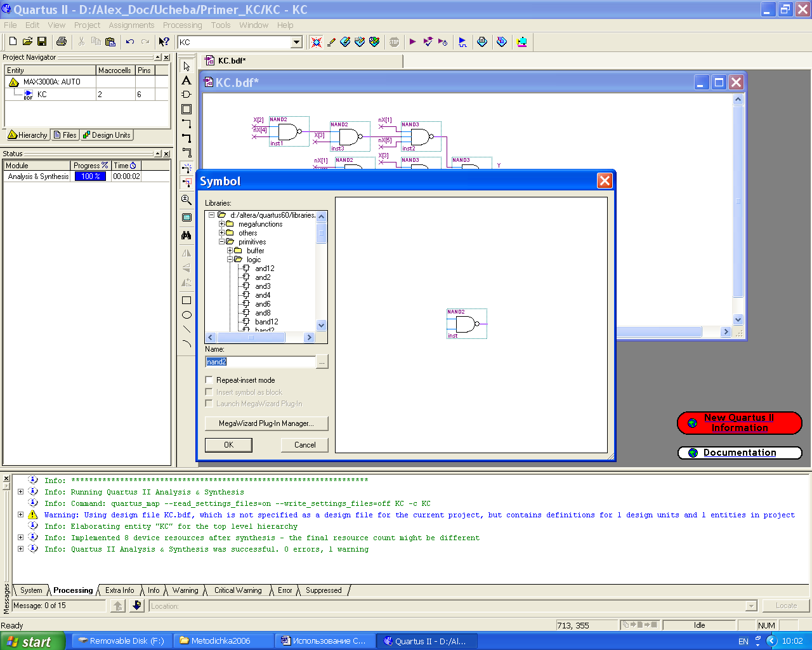Start Compilation with the purple play icon
This screenshot has height=650, width=812.
tap(413, 42)
